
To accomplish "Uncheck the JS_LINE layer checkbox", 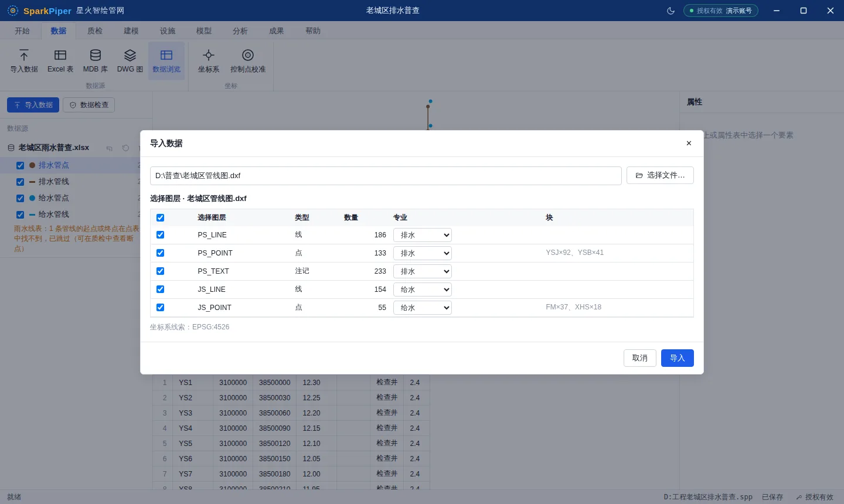I will click(160, 289).
